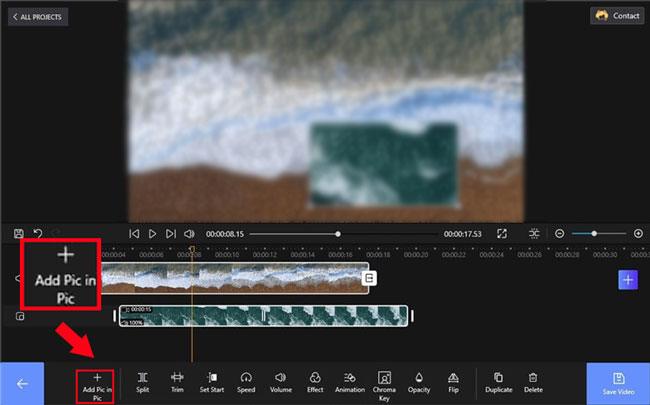Click the orange playhead marker on ruler
650x405 pixels.
(192, 249)
